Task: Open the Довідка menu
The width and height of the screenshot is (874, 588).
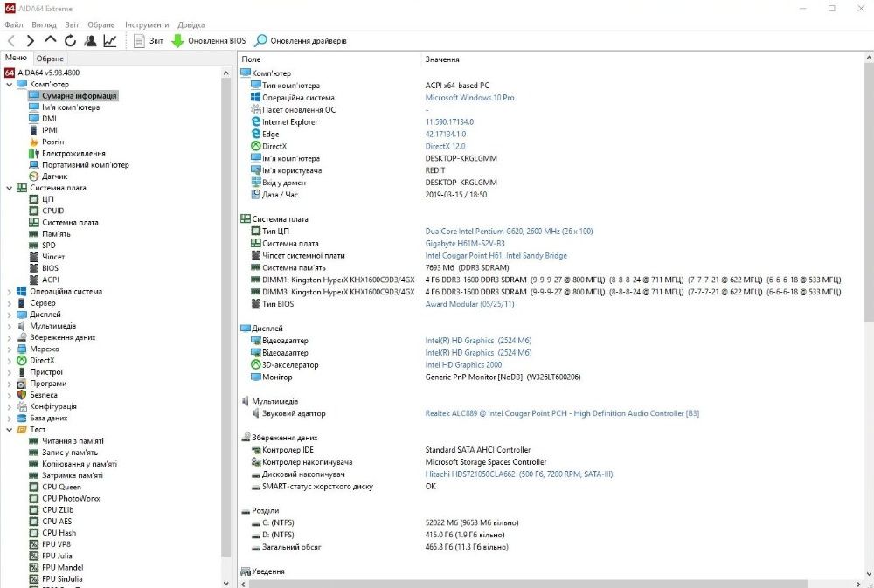Action: [191, 24]
